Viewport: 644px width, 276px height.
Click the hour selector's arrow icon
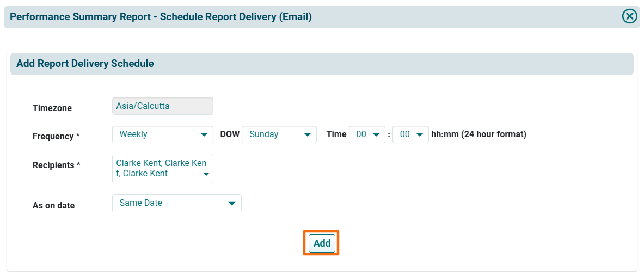click(376, 134)
